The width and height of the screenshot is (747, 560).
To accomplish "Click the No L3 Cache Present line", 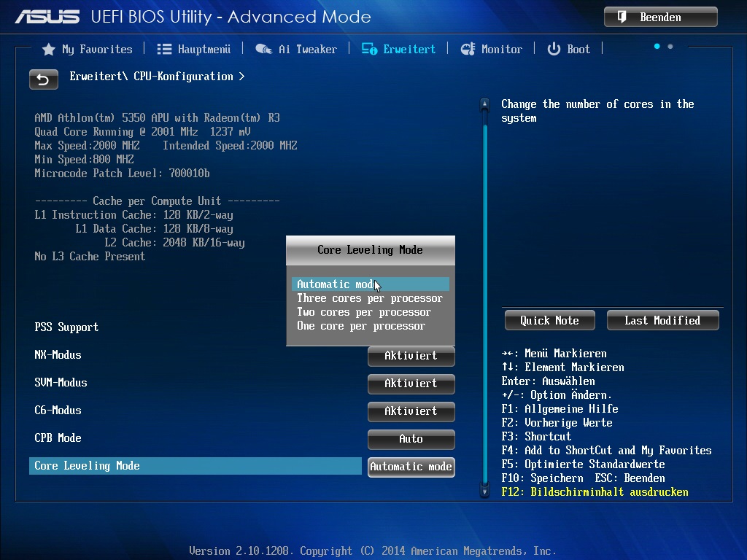I will (x=90, y=257).
